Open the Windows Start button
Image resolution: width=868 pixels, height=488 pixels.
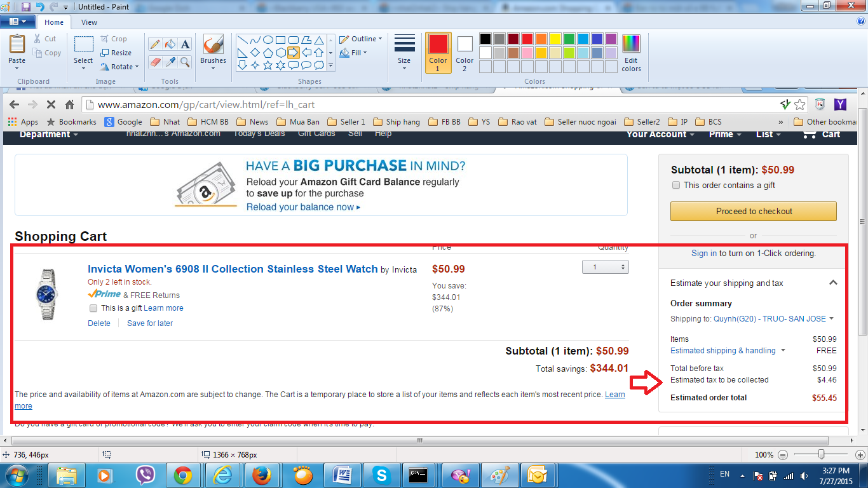tap(17, 475)
